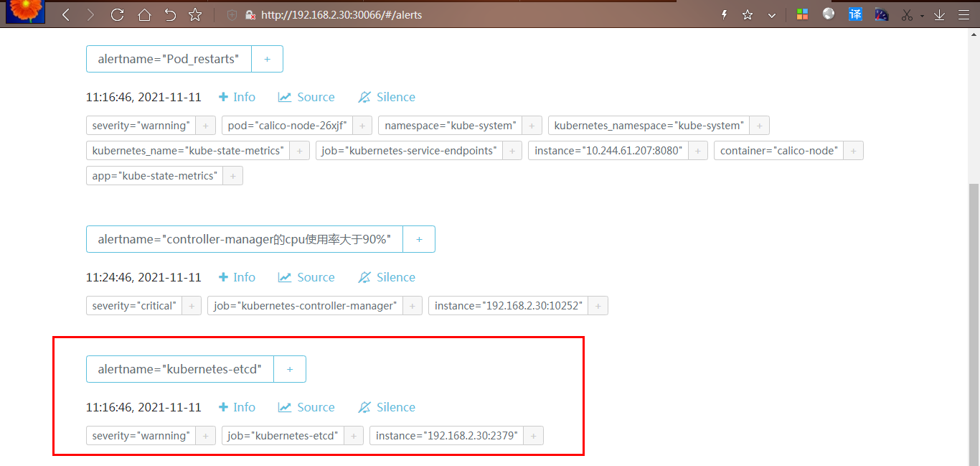Open browser downloads
Screen dimensions: 980x466
tap(939, 14)
